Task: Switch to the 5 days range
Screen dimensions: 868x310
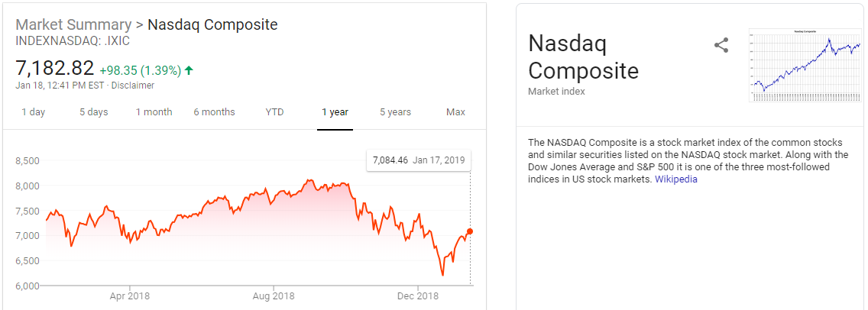Action: pos(94,112)
